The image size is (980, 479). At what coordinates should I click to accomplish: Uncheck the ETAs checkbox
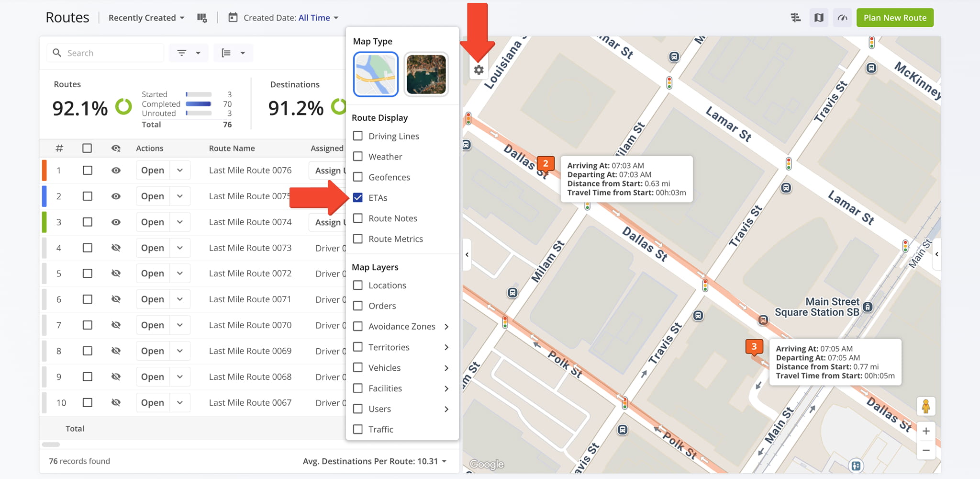[x=358, y=197]
